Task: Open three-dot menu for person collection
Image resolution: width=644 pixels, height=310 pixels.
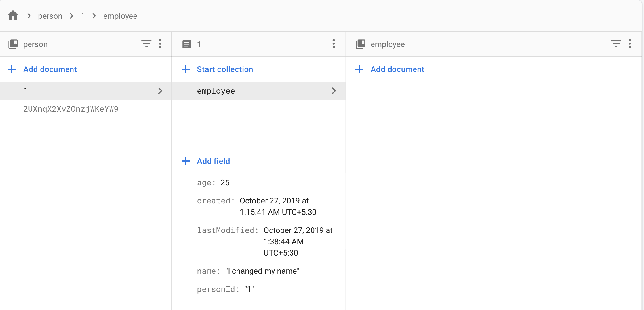Action: 160,44
